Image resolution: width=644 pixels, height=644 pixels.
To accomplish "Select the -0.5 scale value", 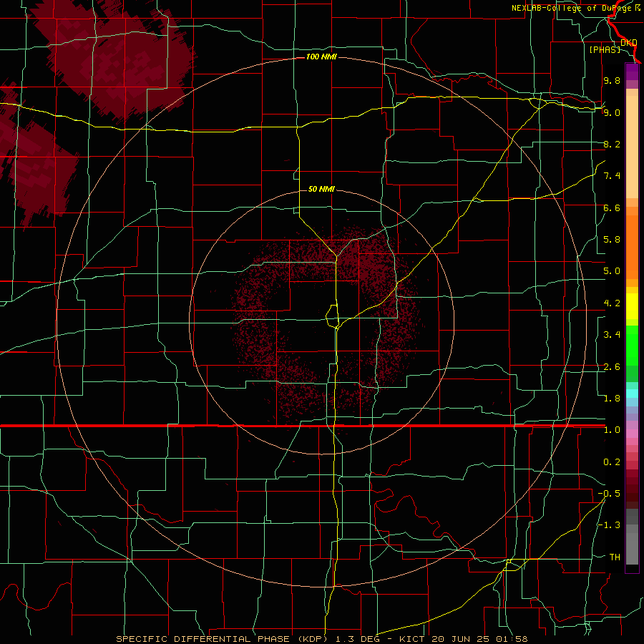I will pos(609,494).
